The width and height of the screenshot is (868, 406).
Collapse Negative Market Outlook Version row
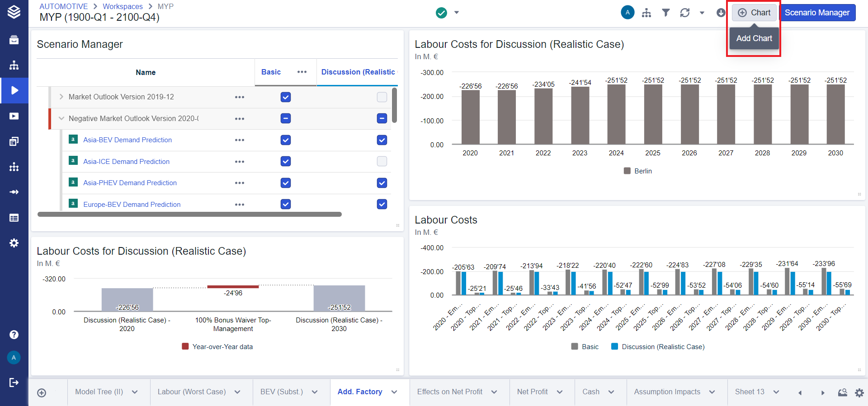pyautogui.click(x=61, y=119)
